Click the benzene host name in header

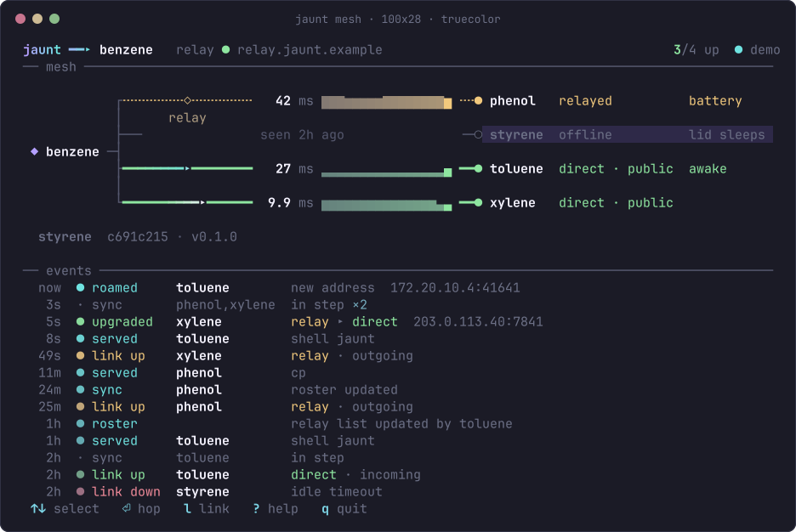coord(126,49)
